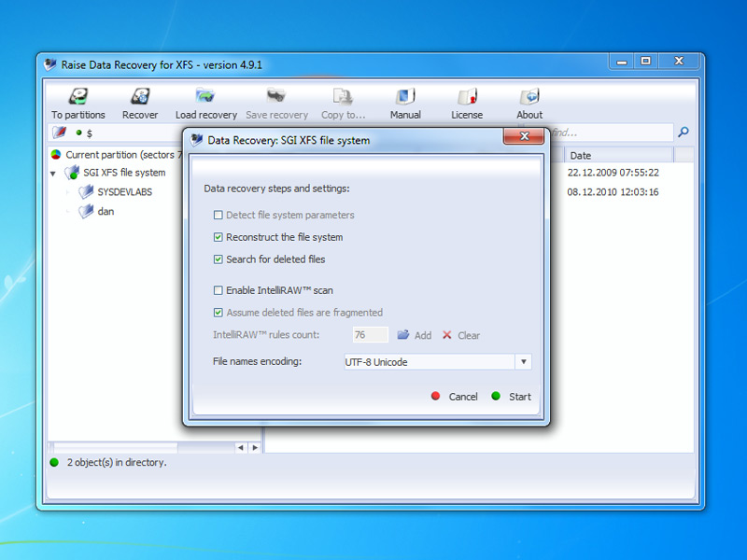747x560 pixels.
Task: Open the File names encoding dropdown arrow
Action: coord(523,362)
